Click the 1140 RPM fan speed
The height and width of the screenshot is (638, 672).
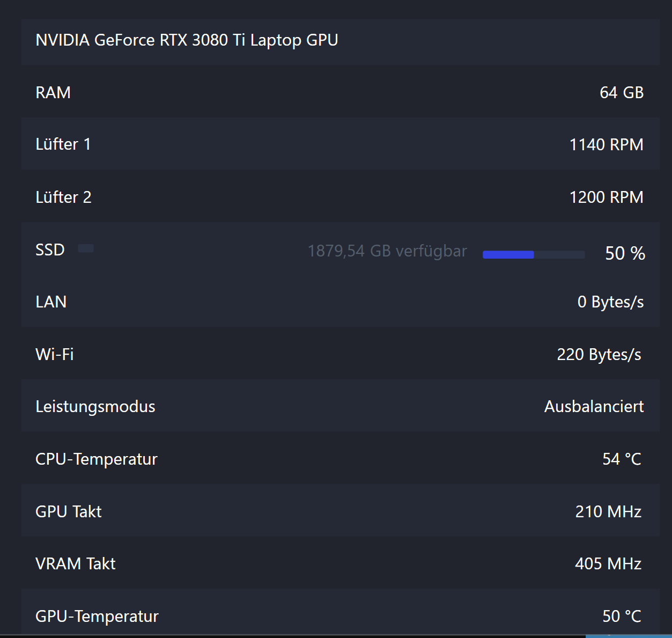click(606, 144)
